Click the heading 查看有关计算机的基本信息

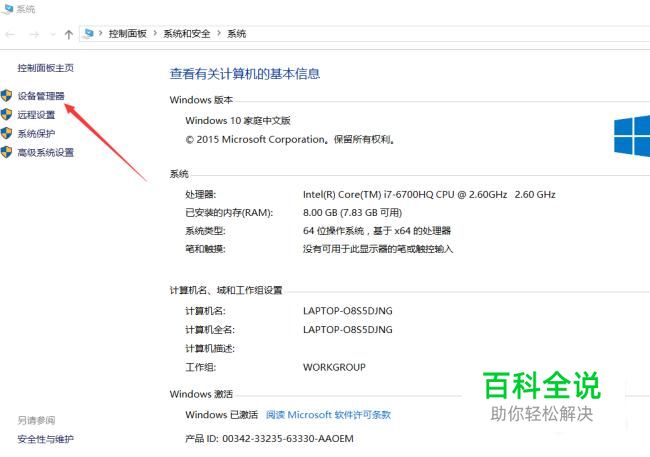(245, 74)
